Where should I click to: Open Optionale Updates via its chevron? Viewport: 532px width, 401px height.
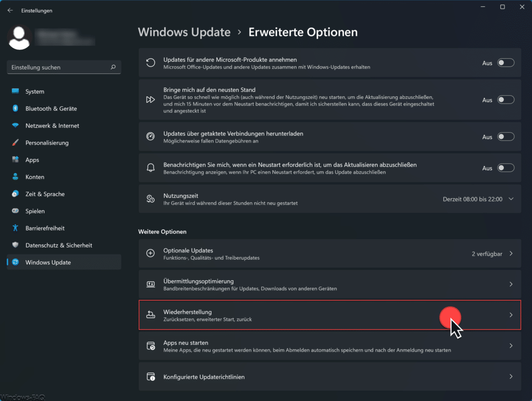(x=511, y=254)
